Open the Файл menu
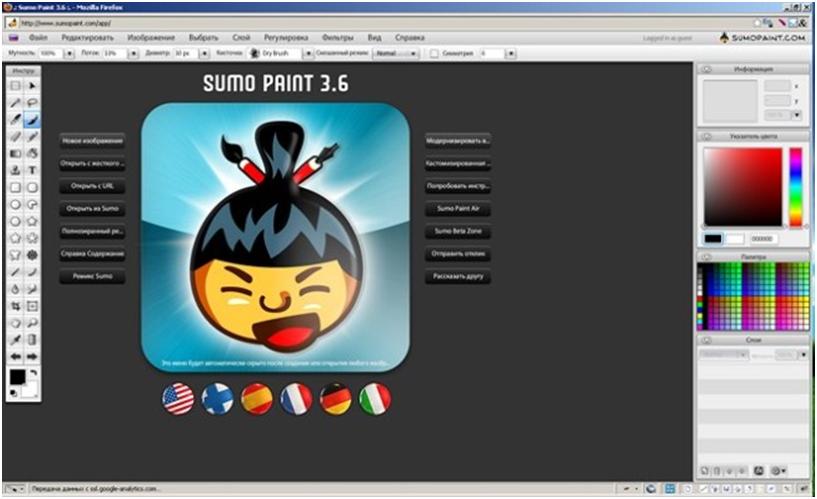 [x=38, y=38]
